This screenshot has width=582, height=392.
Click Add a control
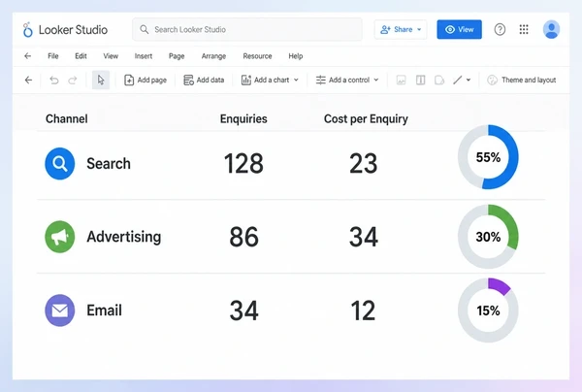click(x=343, y=80)
